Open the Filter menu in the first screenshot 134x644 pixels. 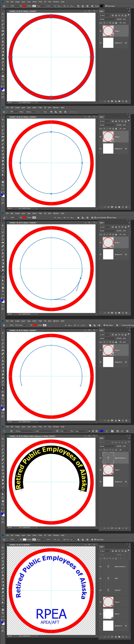pyautogui.click(x=40, y=2)
